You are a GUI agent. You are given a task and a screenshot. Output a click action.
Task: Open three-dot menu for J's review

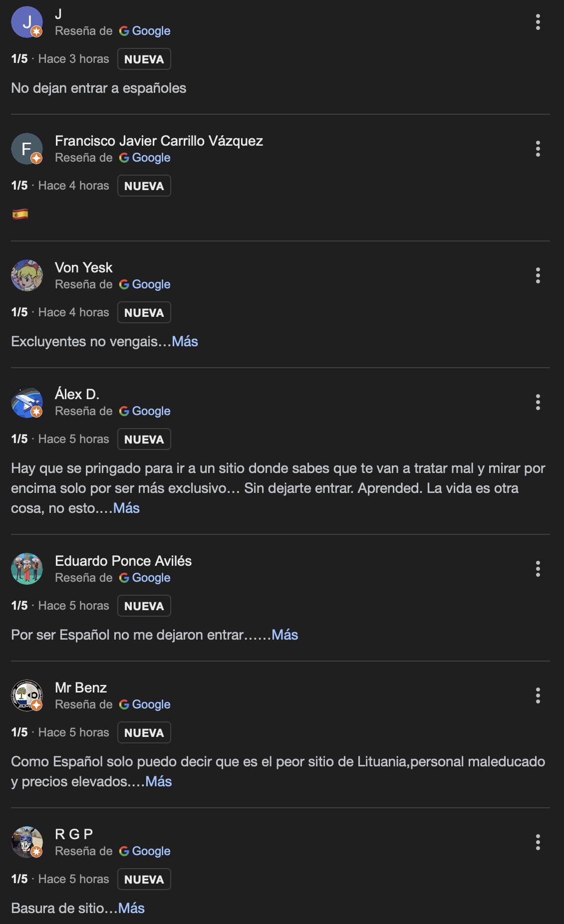click(538, 22)
